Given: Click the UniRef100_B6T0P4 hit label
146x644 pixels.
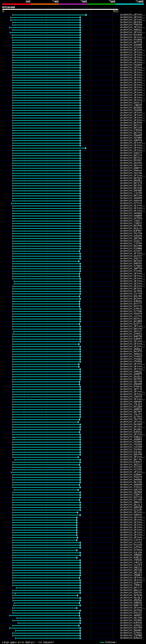Looking at the screenshot, I should (x=131, y=22).
